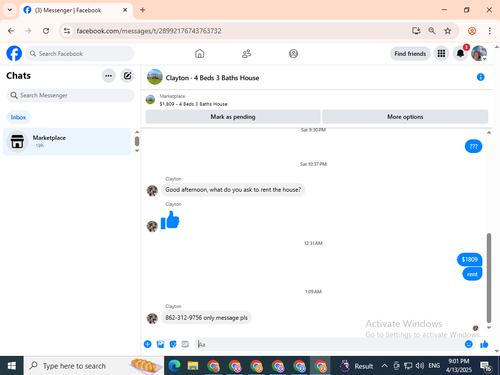500x375 pixels.
Task: Attach a photo with the image icon
Action: pos(160,344)
